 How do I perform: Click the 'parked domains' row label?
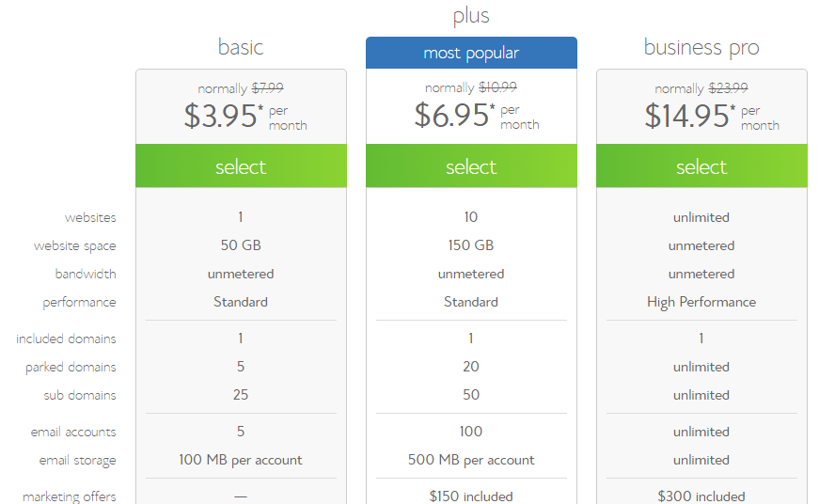click(71, 367)
